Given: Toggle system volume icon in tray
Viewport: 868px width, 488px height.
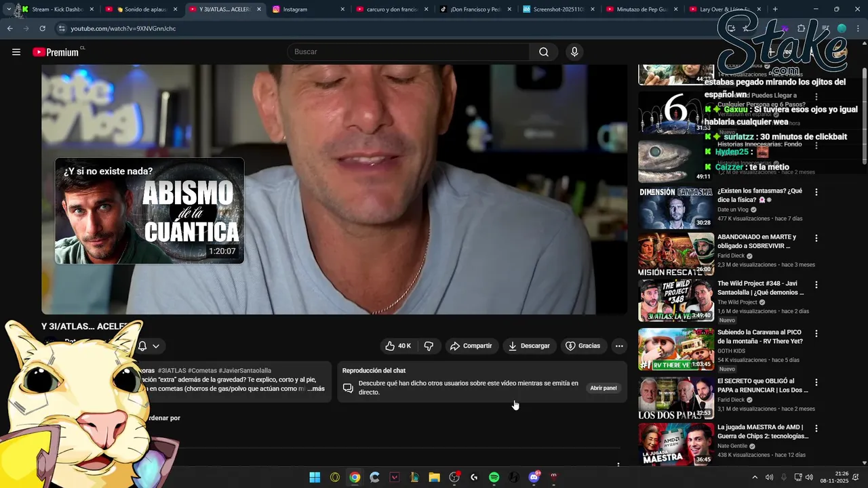Looking at the screenshot, I should [x=809, y=477].
